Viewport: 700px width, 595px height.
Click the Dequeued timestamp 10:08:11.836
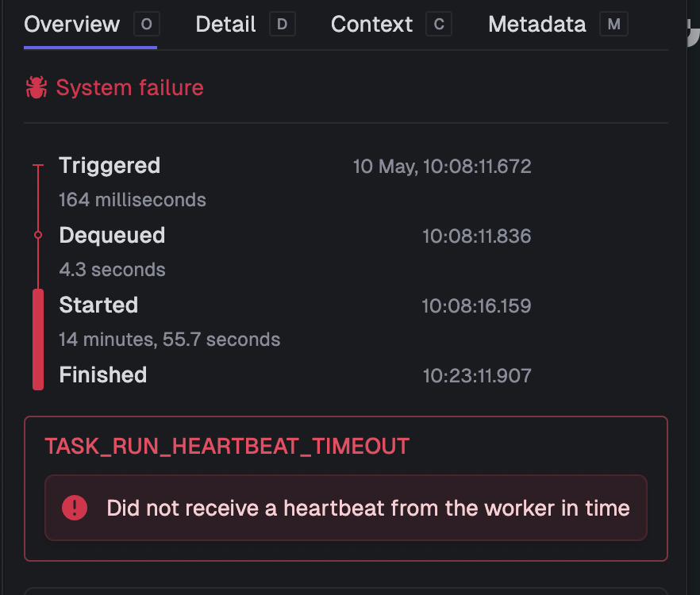coord(477,236)
